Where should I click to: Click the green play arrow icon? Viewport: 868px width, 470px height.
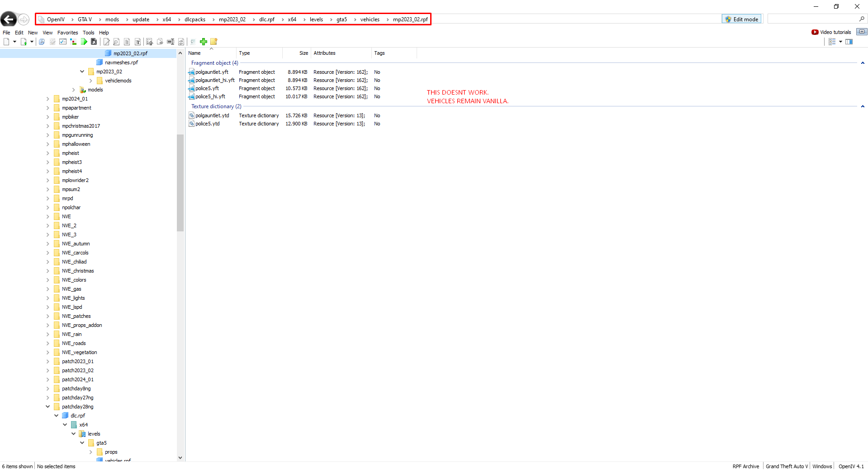[84, 42]
